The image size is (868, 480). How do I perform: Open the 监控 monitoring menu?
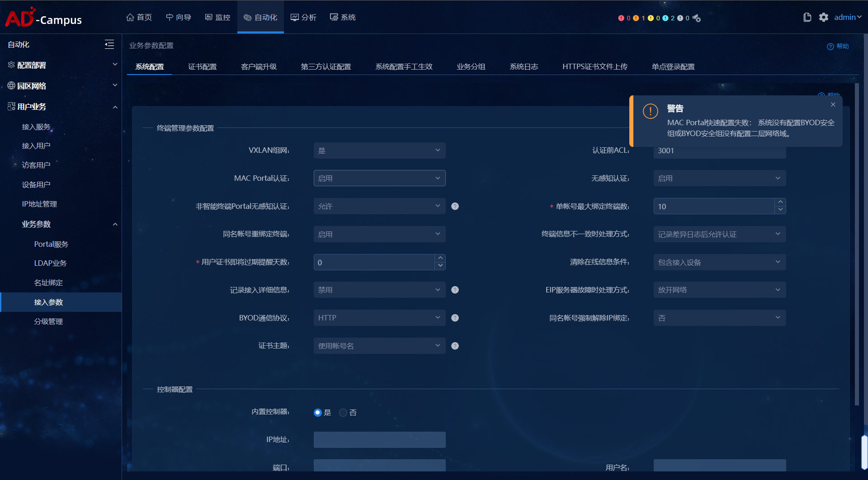[218, 17]
